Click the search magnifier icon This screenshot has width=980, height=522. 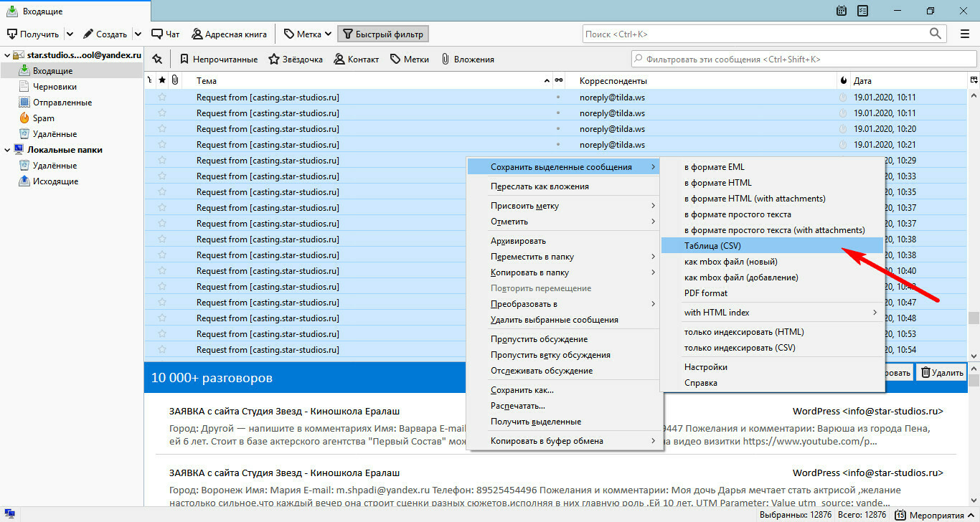[x=936, y=34]
